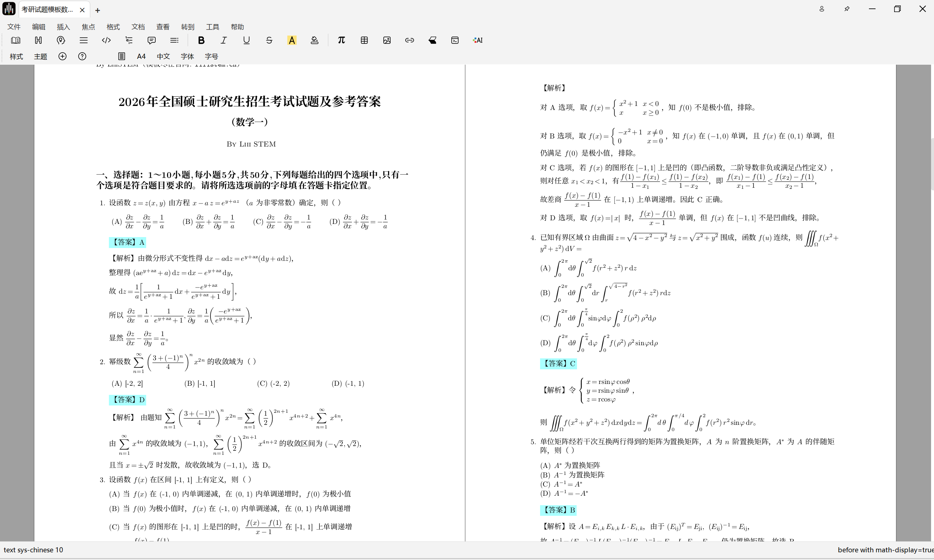Open the 字号 font size dropdown

pos(212,56)
